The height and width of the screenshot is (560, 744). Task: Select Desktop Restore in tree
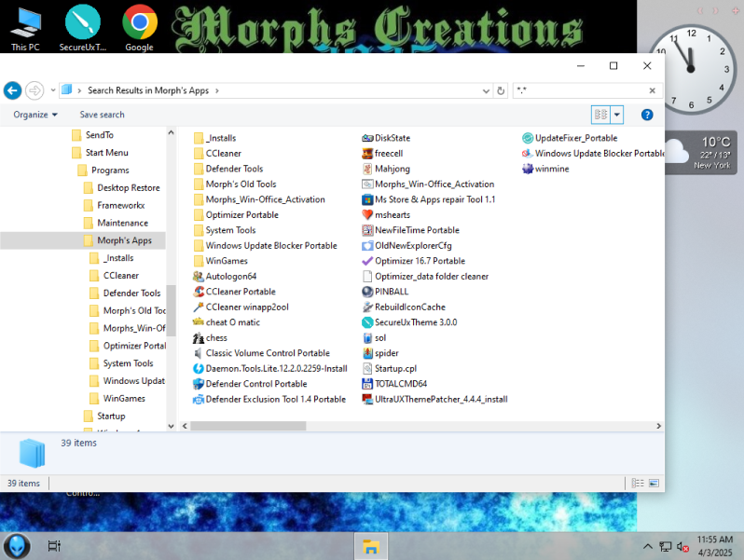click(x=128, y=188)
